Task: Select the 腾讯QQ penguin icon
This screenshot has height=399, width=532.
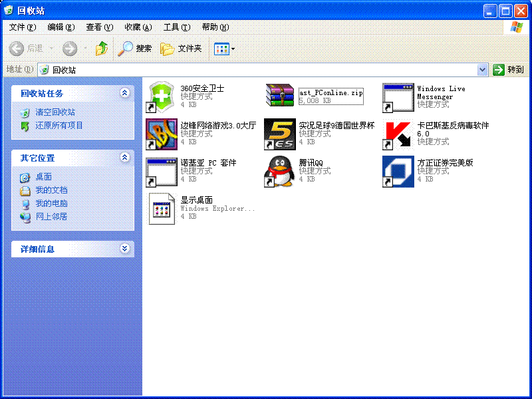Action: 280,172
